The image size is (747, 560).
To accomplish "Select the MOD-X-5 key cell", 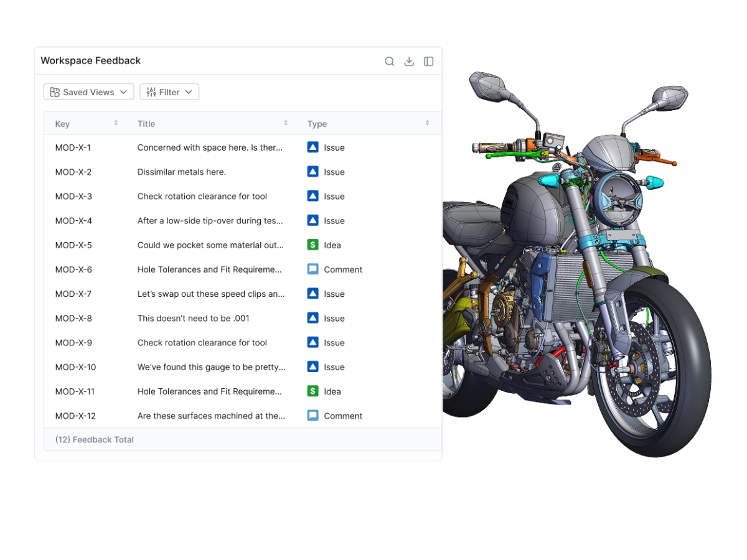I will pos(73,245).
